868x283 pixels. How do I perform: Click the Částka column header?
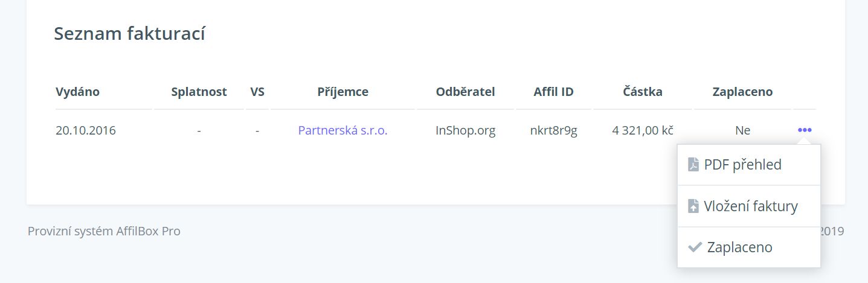pyautogui.click(x=643, y=92)
